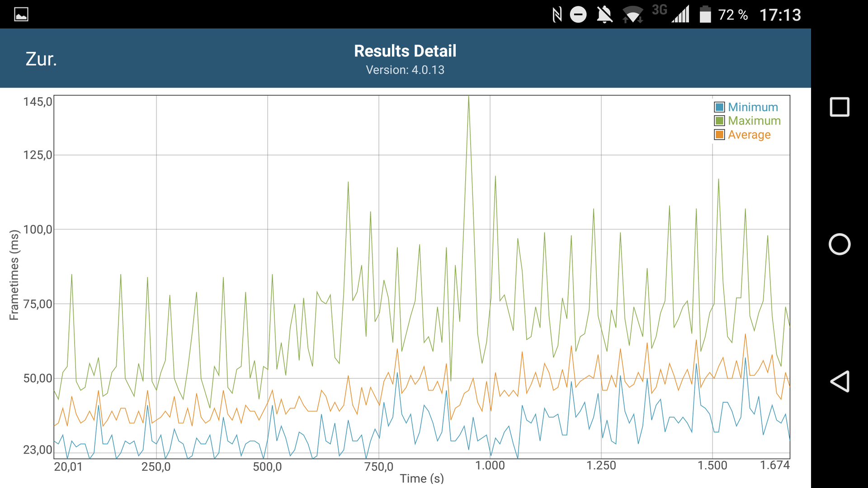
Task: Toggle the Minimum series legend box
Action: coord(719,107)
